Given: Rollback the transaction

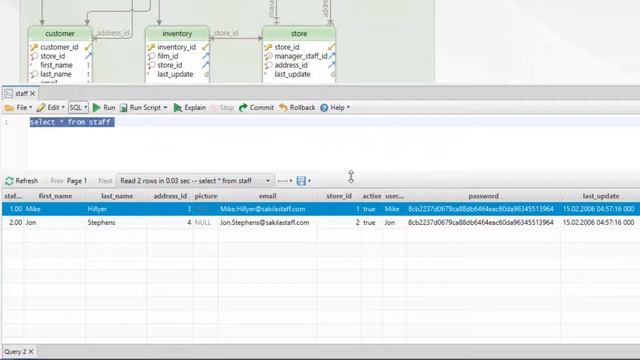Looking at the screenshot, I should (x=297, y=108).
